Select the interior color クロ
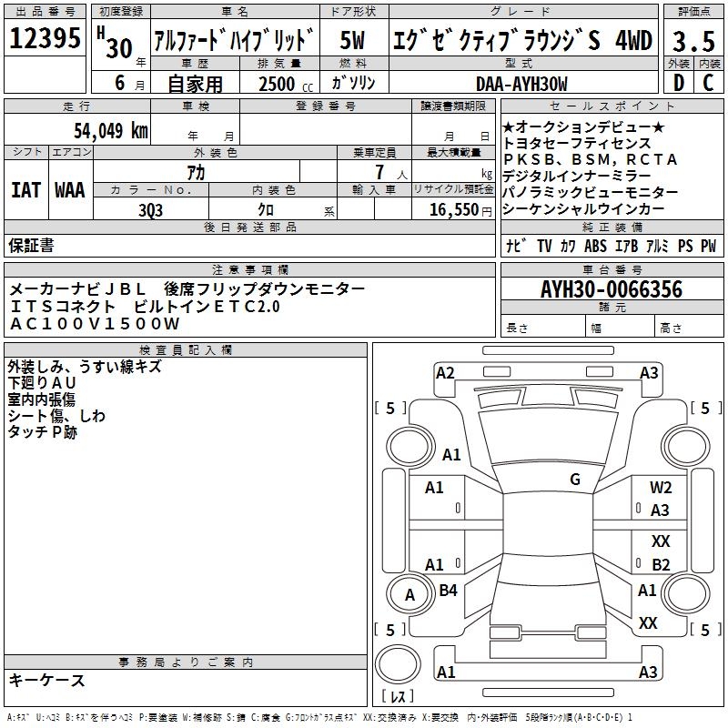The width and height of the screenshot is (728, 728). tap(266, 210)
